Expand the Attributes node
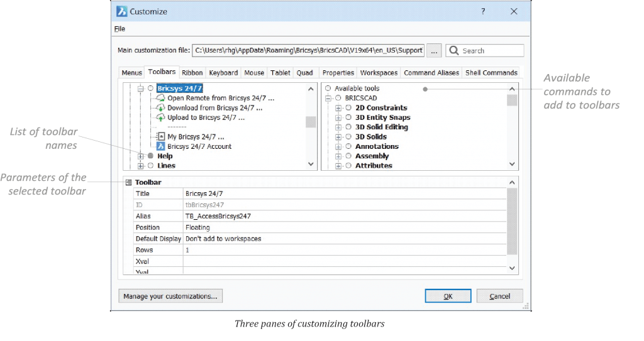The width and height of the screenshot is (644, 341). (338, 166)
